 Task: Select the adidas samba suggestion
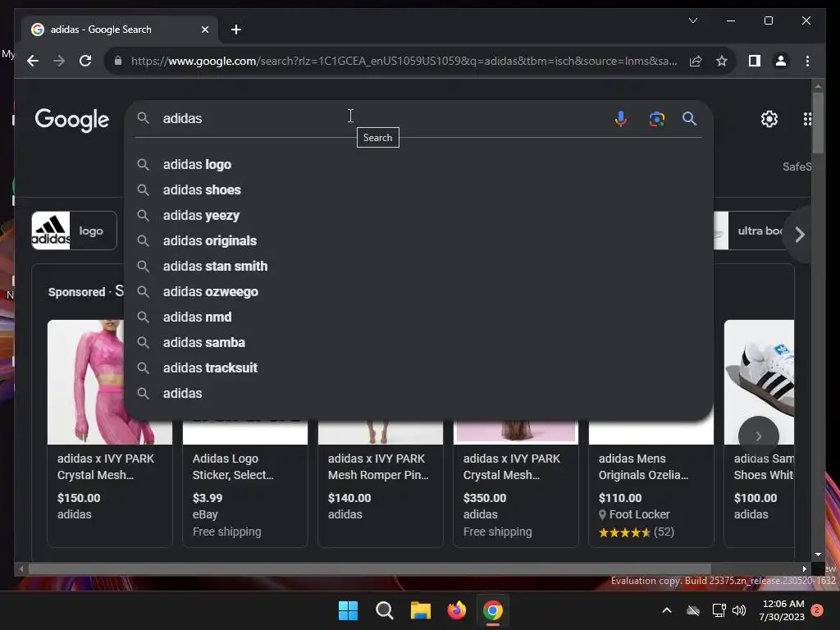pos(418,342)
